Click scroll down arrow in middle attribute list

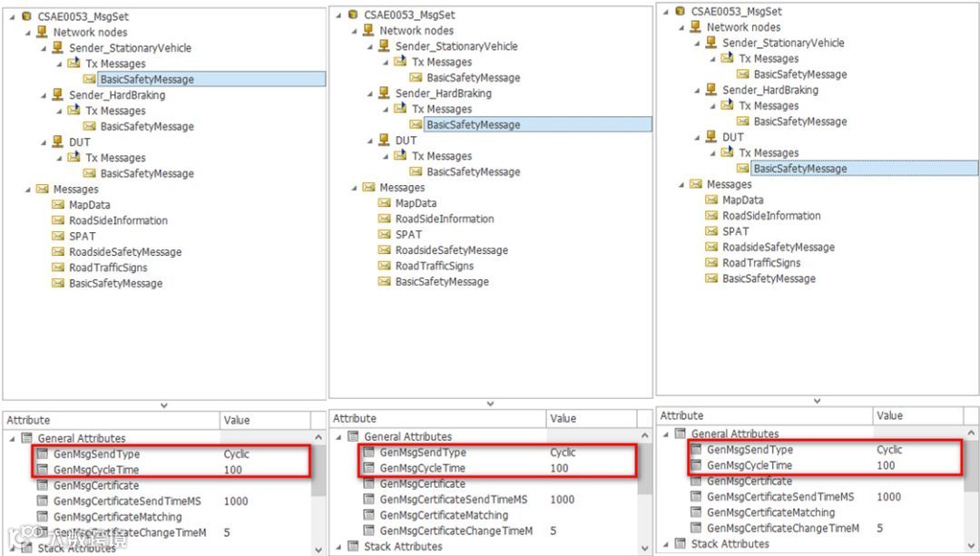tap(645, 548)
